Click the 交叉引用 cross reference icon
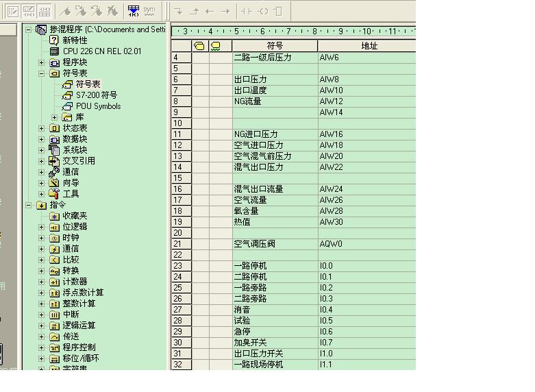This screenshot has height=392, width=535. pyautogui.click(x=55, y=161)
